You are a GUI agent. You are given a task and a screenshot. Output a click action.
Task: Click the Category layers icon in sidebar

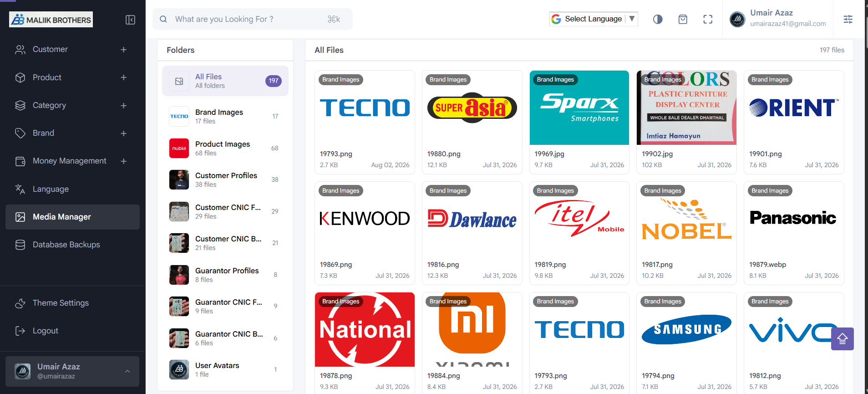click(x=20, y=106)
